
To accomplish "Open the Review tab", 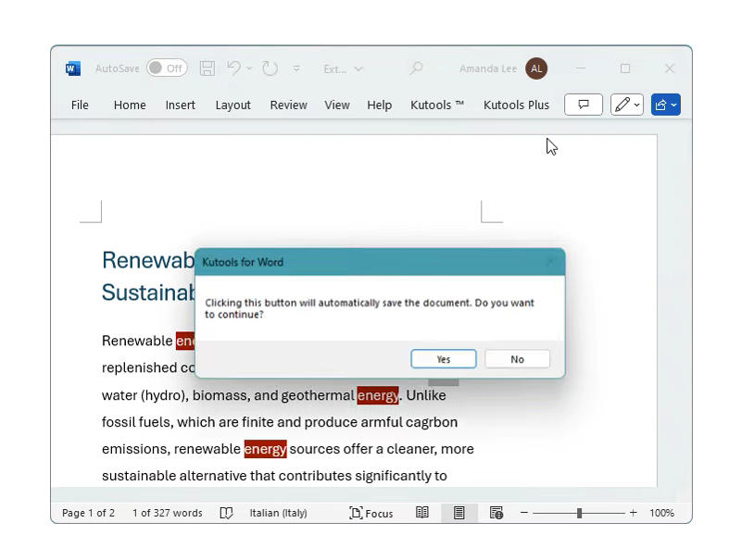I will [288, 105].
